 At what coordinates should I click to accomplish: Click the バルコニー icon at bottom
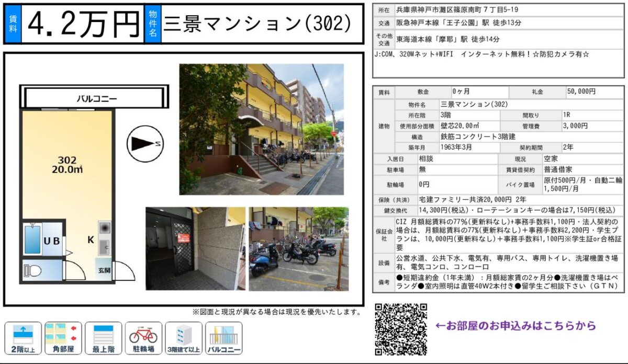pos(224,338)
